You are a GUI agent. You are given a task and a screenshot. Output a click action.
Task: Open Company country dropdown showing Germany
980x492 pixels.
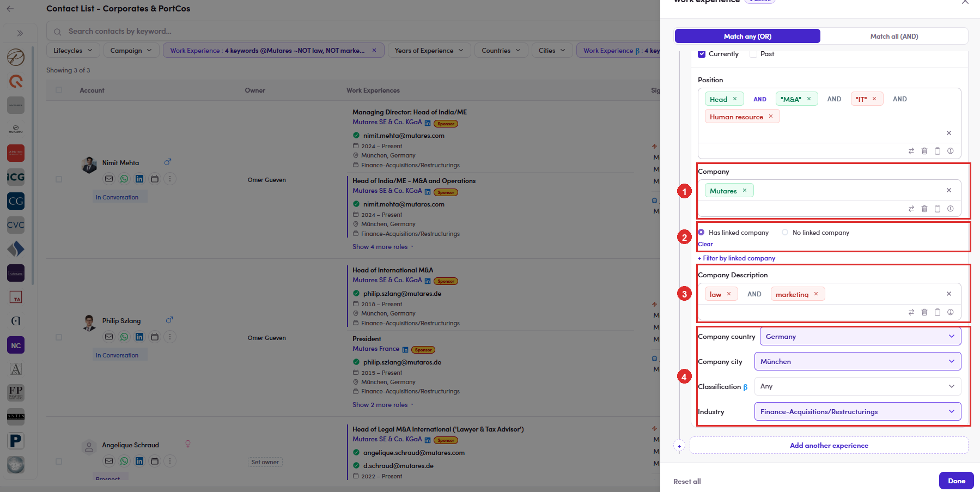pyautogui.click(x=861, y=336)
